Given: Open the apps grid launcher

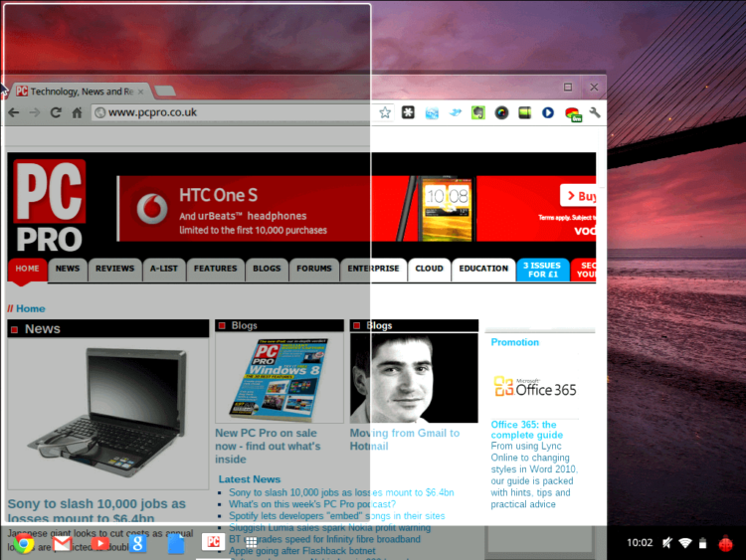Looking at the screenshot, I should pyautogui.click(x=252, y=542).
